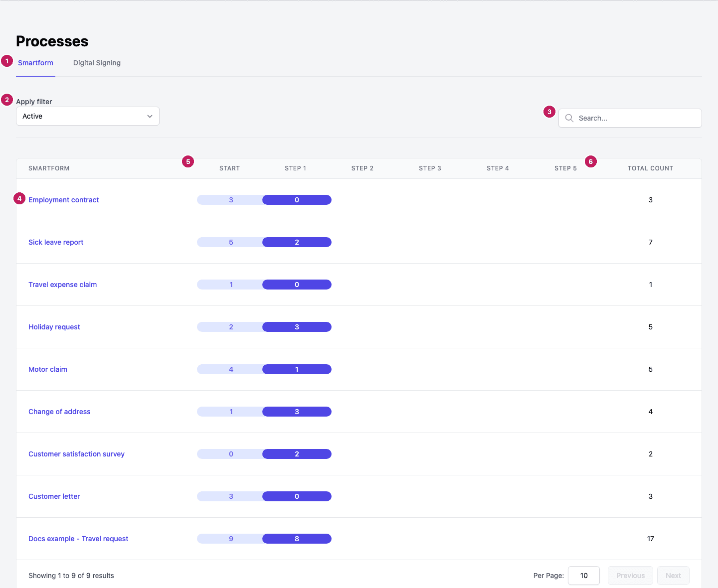
Task: Click Start segment of Customer letter bar
Action: pyautogui.click(x=230, y=496)
